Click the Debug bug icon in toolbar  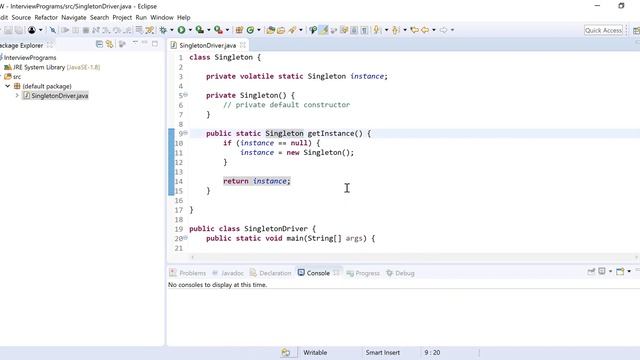point(163,30)
